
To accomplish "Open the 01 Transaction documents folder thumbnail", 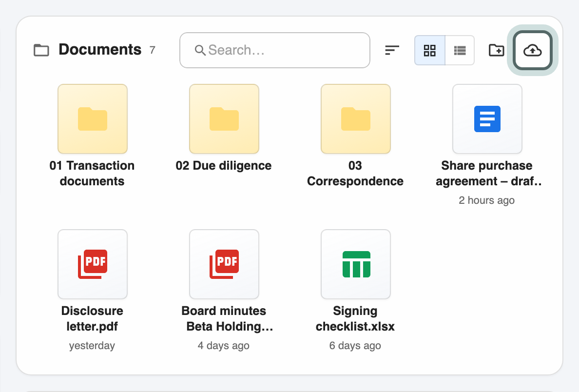I will tap(93, 119).
